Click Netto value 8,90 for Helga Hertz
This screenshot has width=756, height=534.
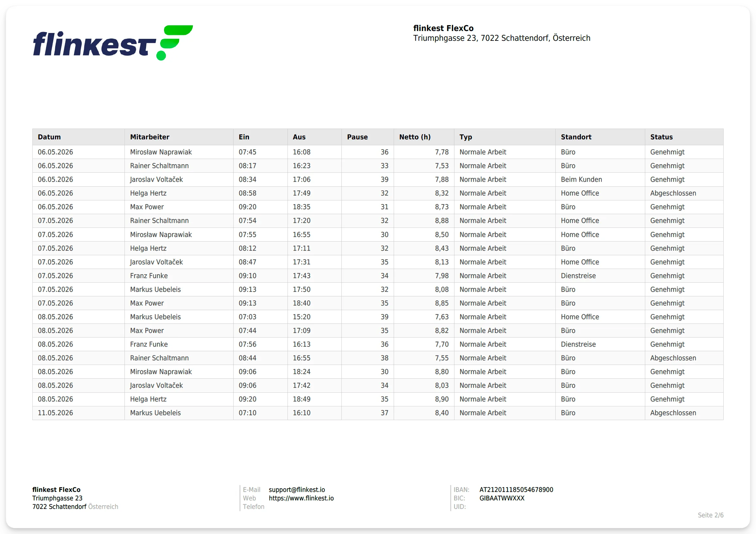point(442,399)
